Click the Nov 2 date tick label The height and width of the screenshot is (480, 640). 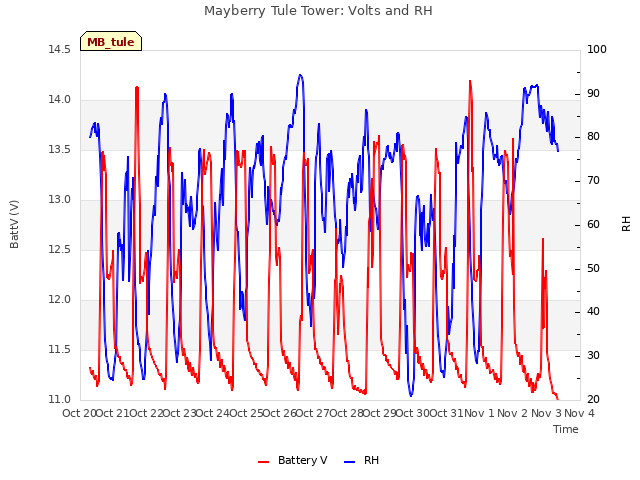click(513, 413)
